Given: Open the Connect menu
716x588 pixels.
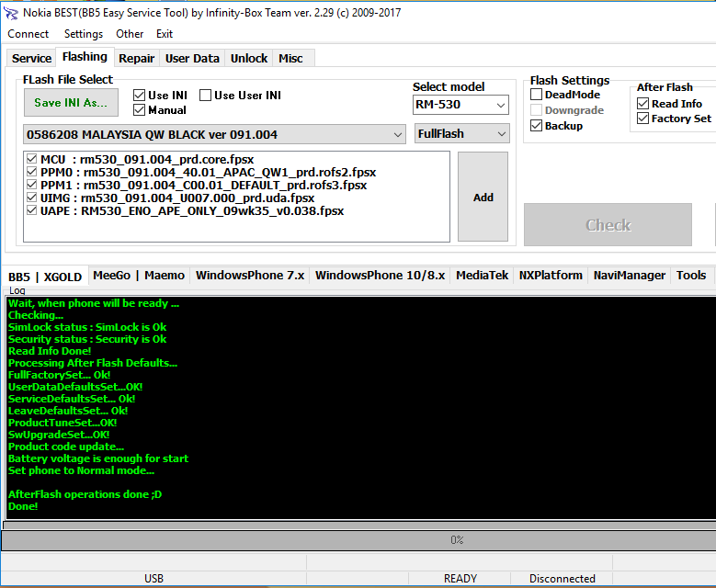Looking at the screenshot, I should pos(28,34).
